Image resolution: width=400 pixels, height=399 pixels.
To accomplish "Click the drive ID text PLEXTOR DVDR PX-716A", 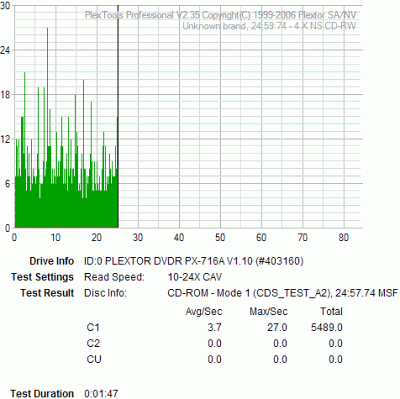I will pyautogui.click(x=194, y=261).
